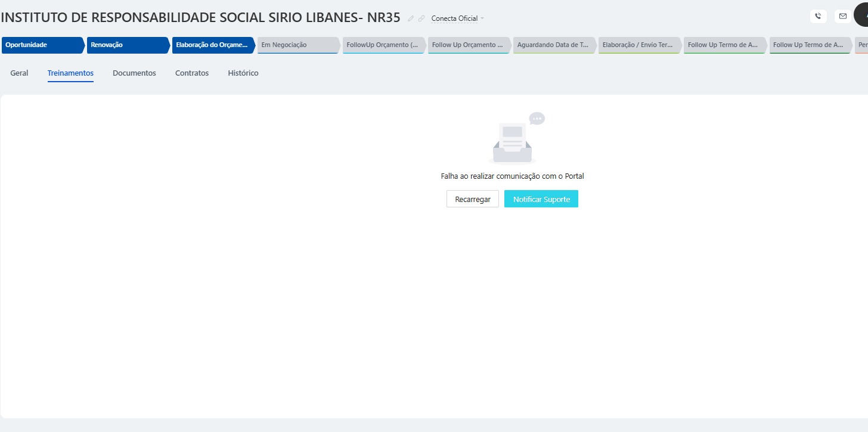This screenshot has width=868, height=432.
Task: Choose the Aguardando Data de T... stage
Action: (x=553, y=45)
